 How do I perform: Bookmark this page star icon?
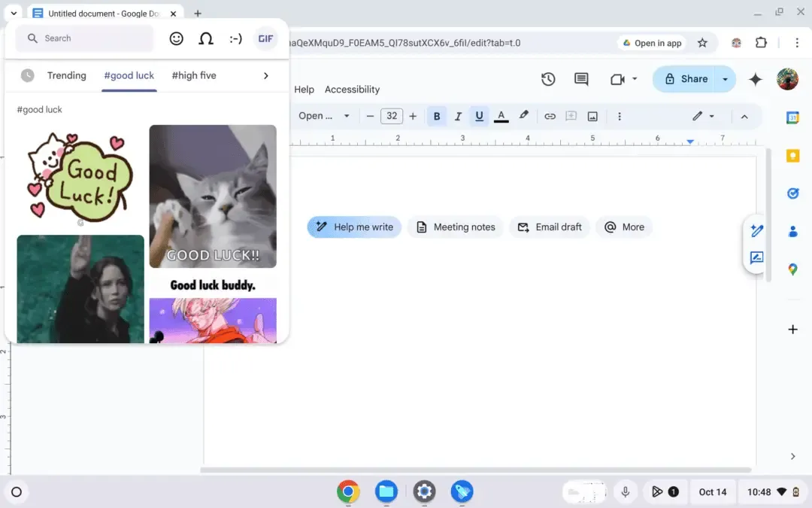[x=702, y=43]
